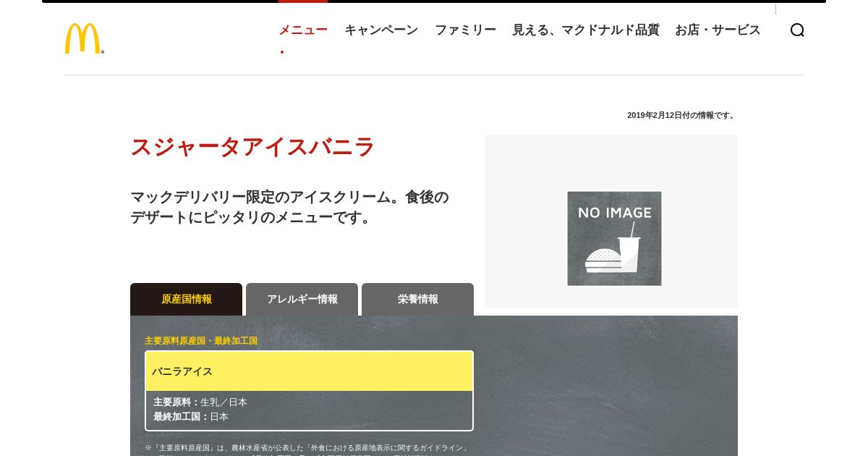Click the 主要原料：生乳／日本 line
The height and width of the screenshot is (456, 868).
click(x=200, y=402)
